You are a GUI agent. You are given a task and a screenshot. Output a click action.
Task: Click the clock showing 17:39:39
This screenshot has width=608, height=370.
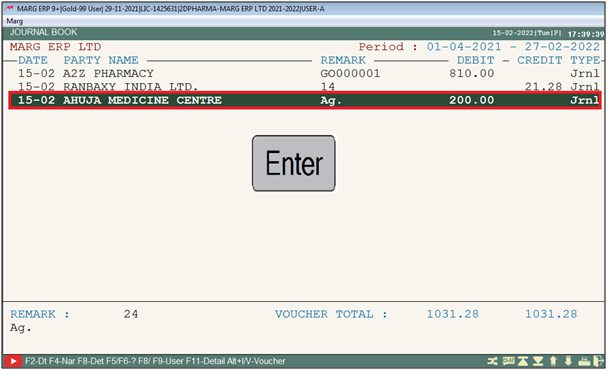(x=586, y=34)
